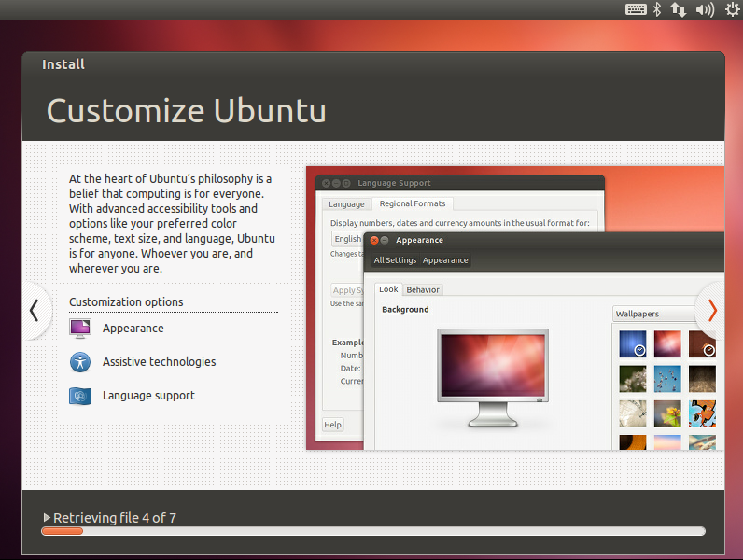Expand the Retrieving file details triangle
The image size is (743, 560).
[47, 517]
